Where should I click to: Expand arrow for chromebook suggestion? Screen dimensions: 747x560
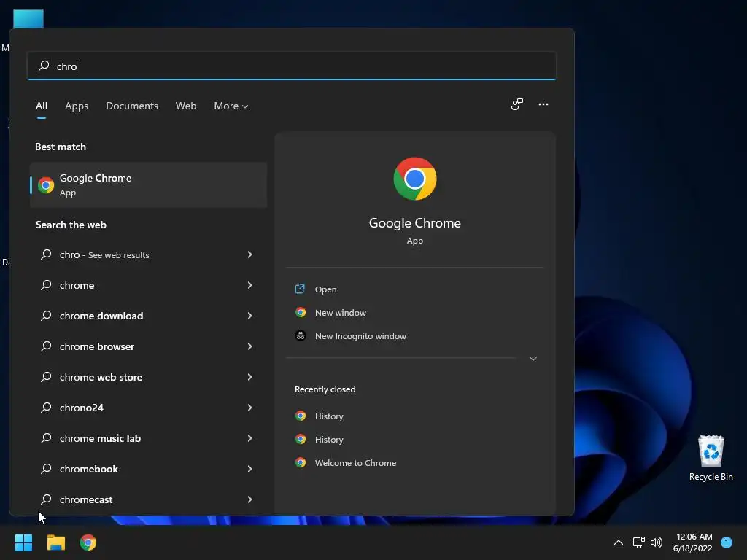[249, 469]
